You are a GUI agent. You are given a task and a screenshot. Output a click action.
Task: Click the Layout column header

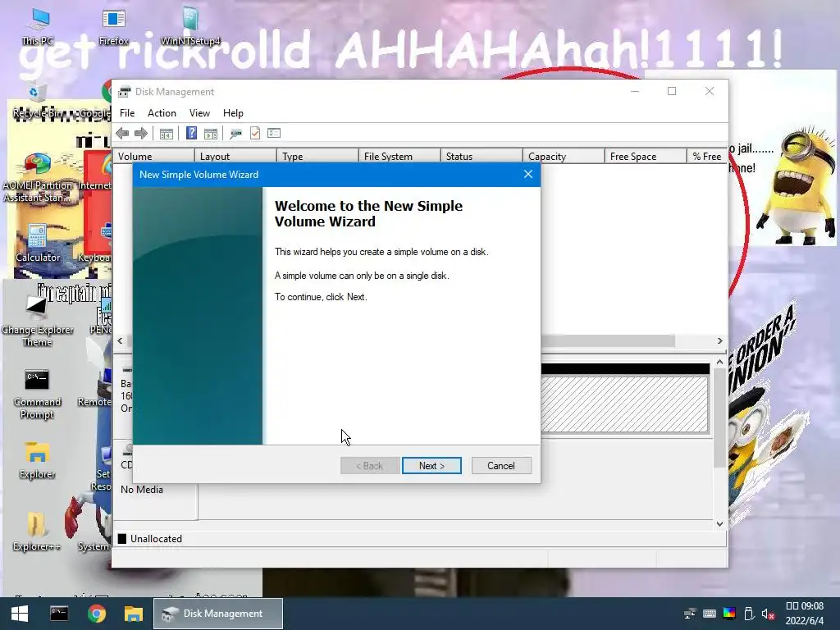pos(235,157)
